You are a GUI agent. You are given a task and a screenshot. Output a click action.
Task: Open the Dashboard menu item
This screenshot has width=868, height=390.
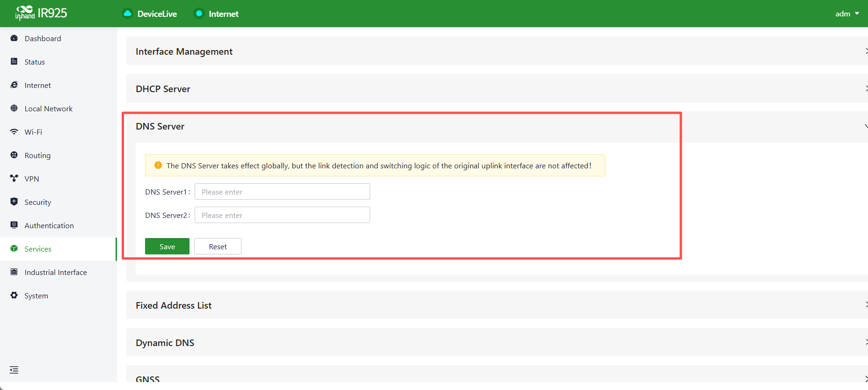coord(58,38)
